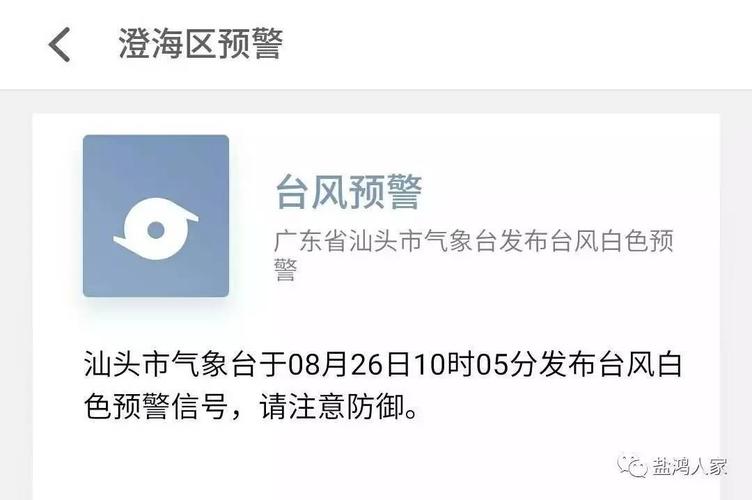Click the 广东省汕头市气象台发布台风白色预 subtitle line
Image resolution: width=752 pixels, height=500 pixels.
tap(474, 241)
